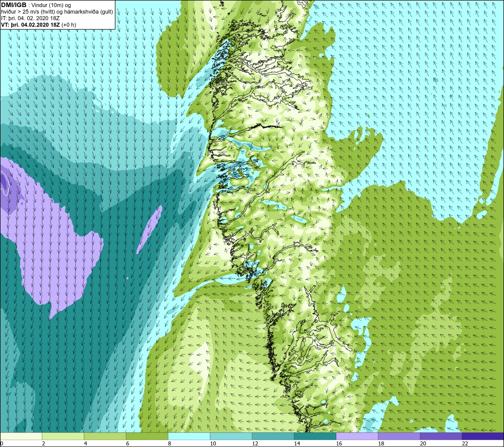This screenshot has height=447, width=504.
Task: Select the 16–18 m/s light lavender swatch
Action: 357,436
